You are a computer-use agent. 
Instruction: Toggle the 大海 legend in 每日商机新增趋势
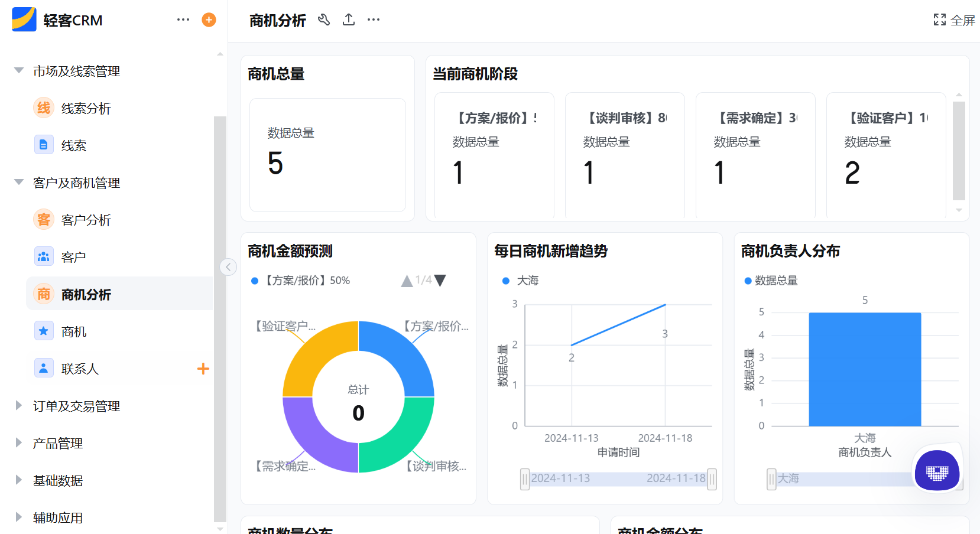519,281
